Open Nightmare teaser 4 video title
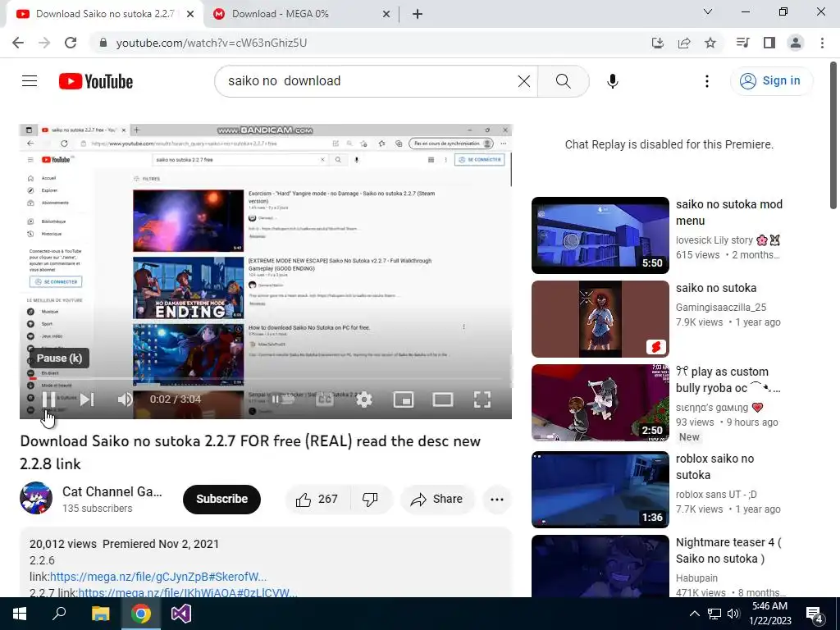Viewport: 840px width, 630px height. (728, 550)
